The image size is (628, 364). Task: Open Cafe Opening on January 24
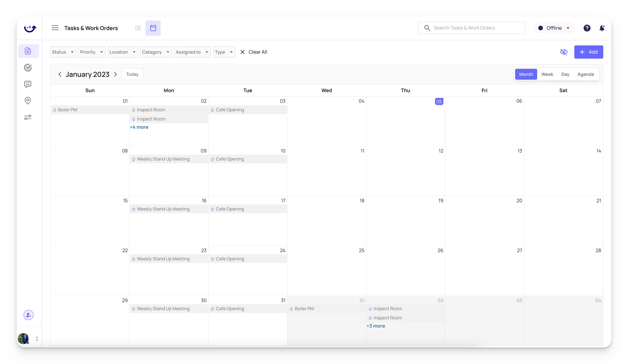248,259
